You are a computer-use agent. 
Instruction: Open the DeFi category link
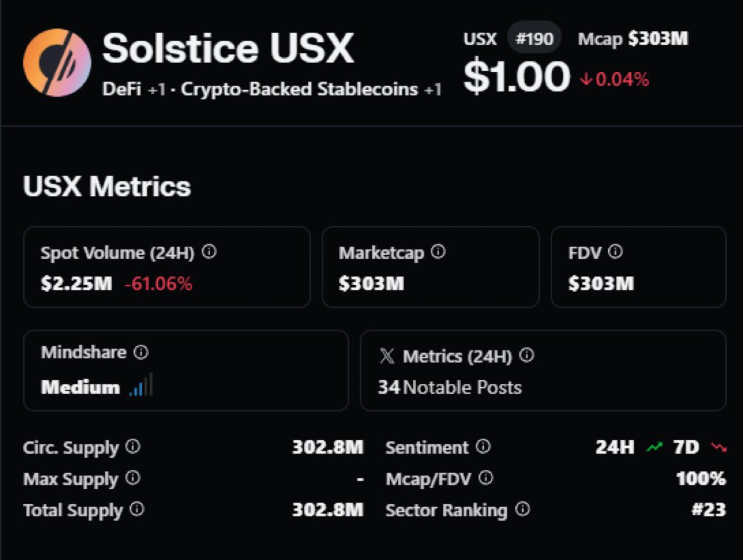123,89
